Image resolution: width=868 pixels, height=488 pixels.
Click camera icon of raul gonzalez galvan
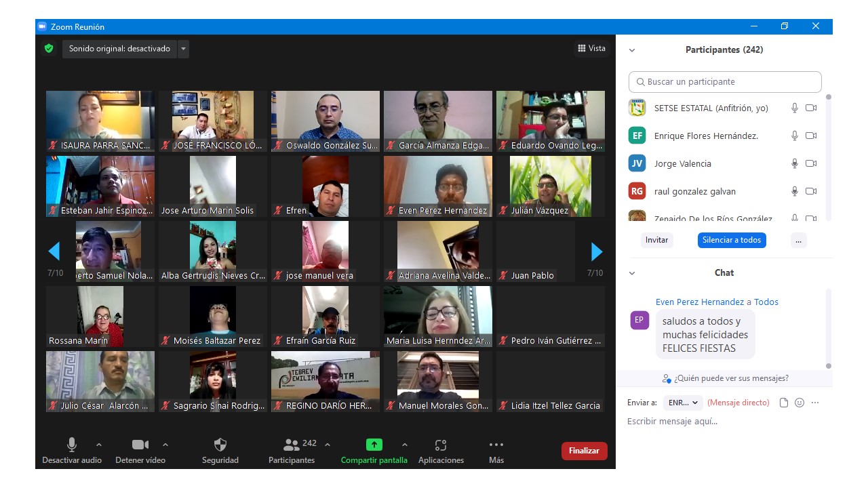coord(811,191)
